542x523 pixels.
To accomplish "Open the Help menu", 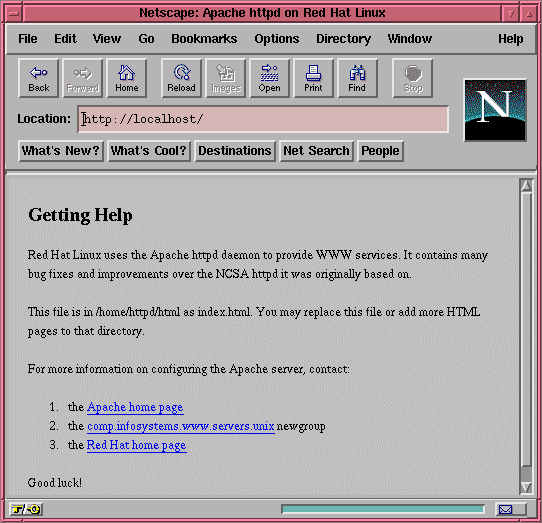I will tap(511, 39).
